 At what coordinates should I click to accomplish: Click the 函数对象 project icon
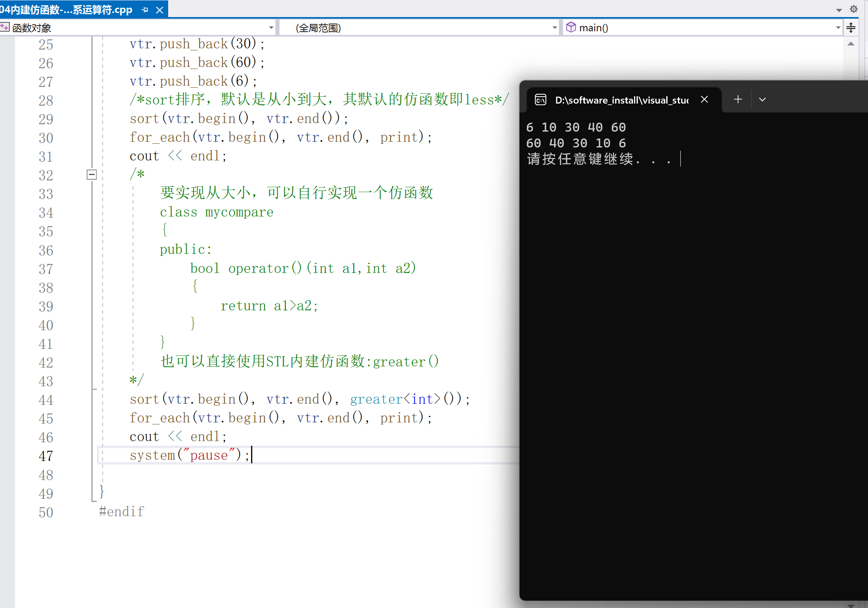tap(5, 27)
